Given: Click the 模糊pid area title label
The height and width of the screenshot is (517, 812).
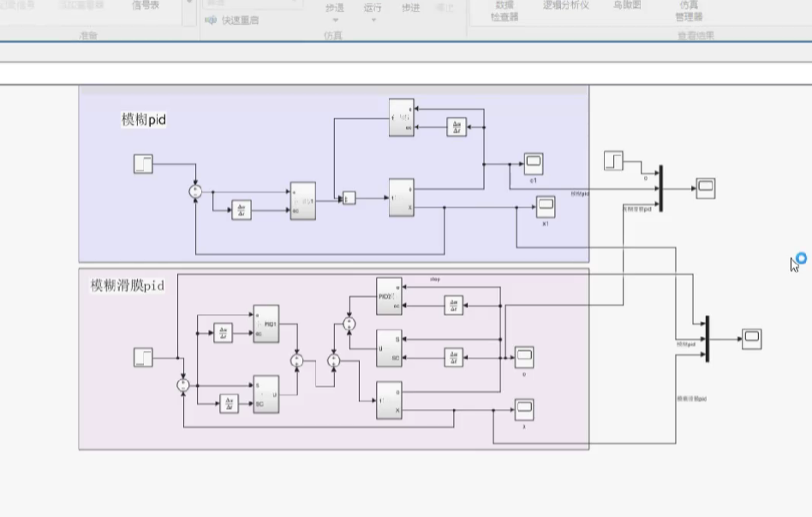Looking at the screenshot, I should [143, 121].
